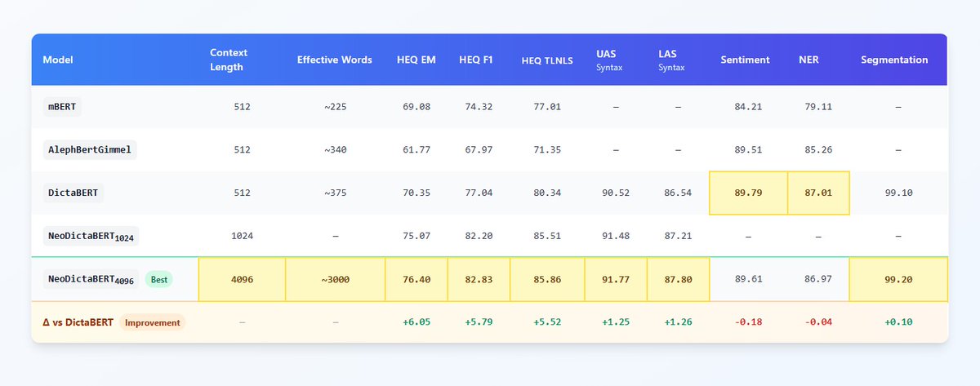Click the Model column header
980x386 pixels.
pos(56,60)
